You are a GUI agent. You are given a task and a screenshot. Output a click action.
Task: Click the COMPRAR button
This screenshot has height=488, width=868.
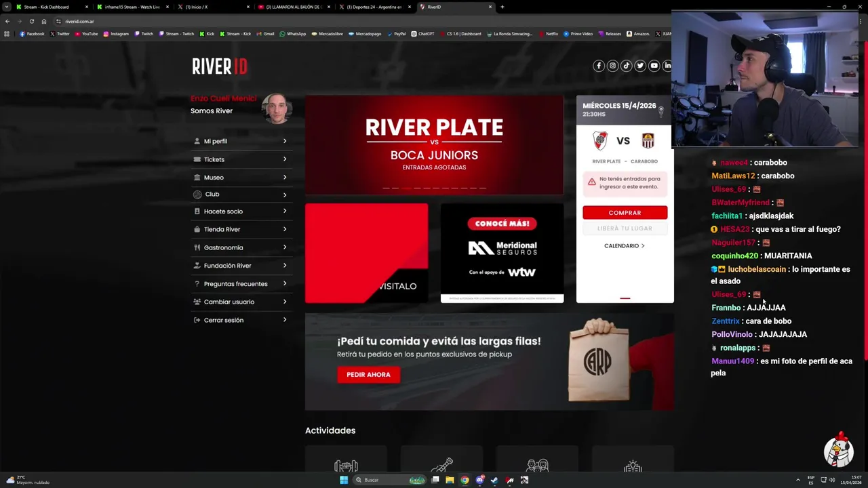point(625,213)
